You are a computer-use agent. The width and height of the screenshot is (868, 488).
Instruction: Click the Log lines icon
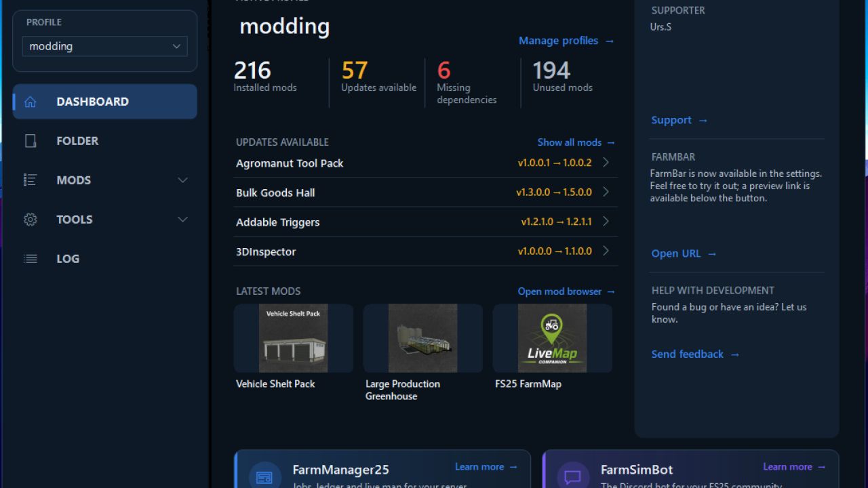coord(30,259)
